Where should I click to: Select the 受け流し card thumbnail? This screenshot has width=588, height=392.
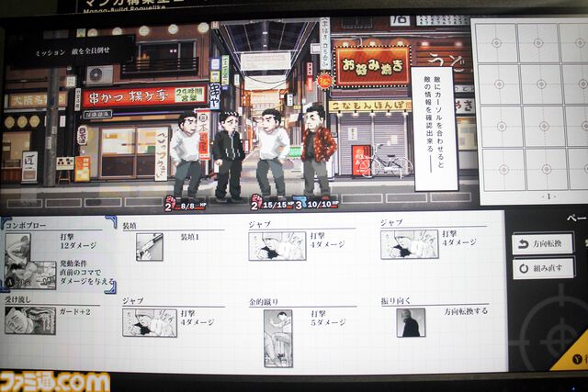[x=30, y=320]
